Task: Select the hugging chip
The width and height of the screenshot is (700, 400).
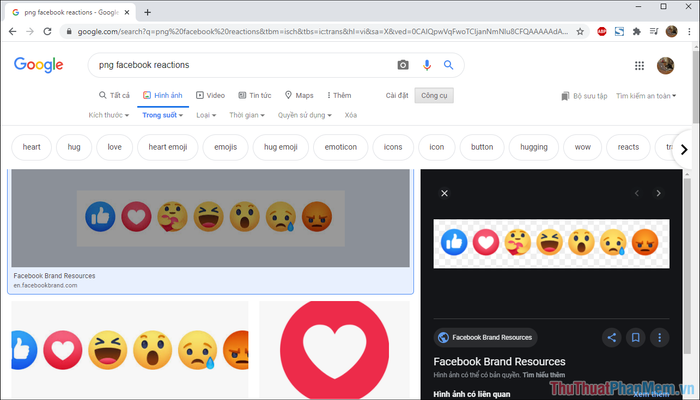Action: coord(534,147)
